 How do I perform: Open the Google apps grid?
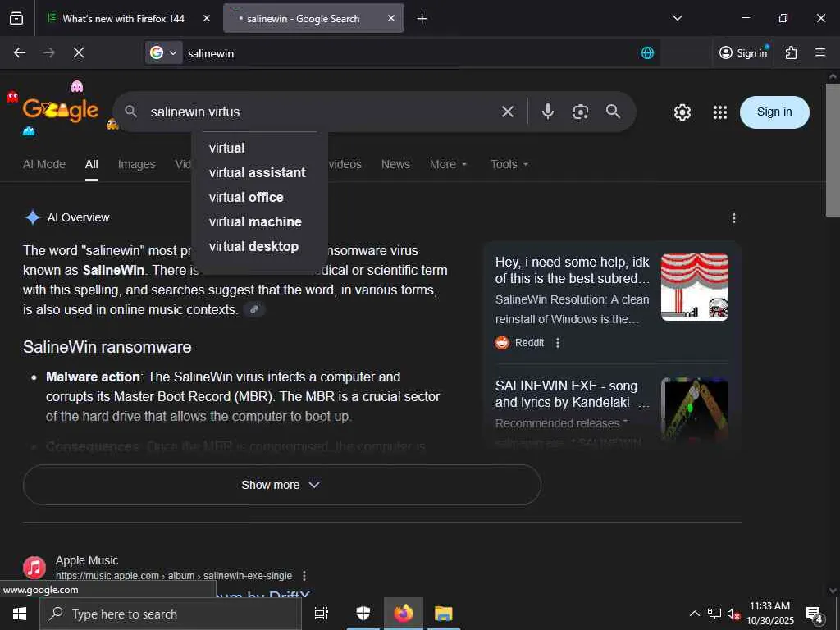[x=720, y=112]
